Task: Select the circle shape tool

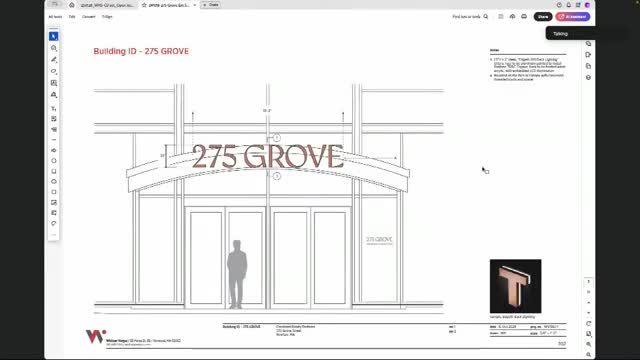Action: pos(53,161)
